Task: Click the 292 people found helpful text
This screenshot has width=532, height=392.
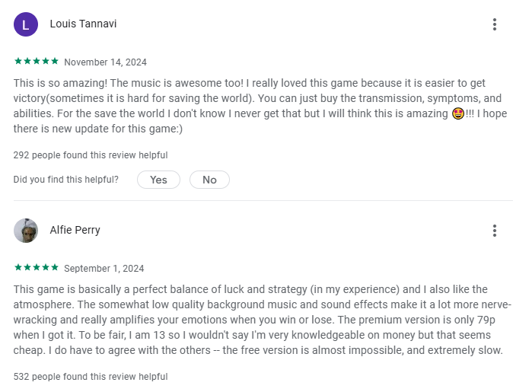Action: [91, 155]
